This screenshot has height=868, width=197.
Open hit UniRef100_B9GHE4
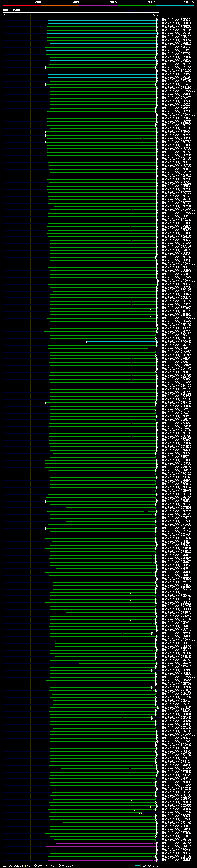pos(177,23)
